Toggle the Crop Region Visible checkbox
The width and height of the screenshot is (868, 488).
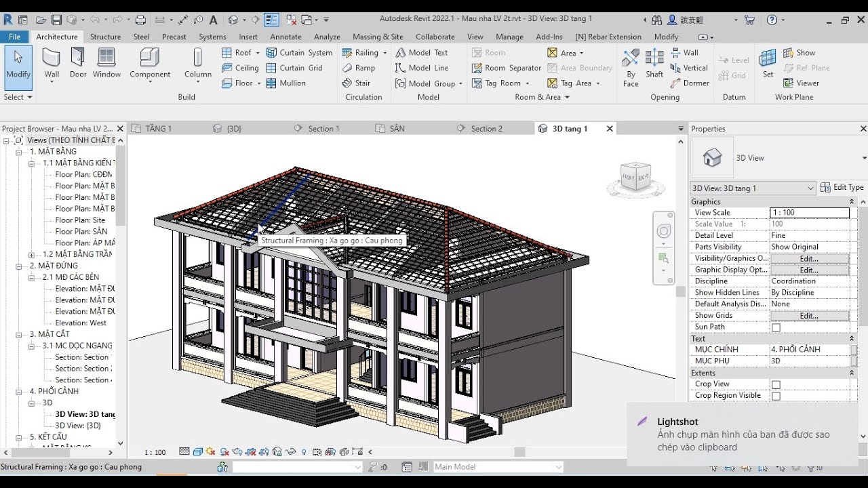[776, 396]
